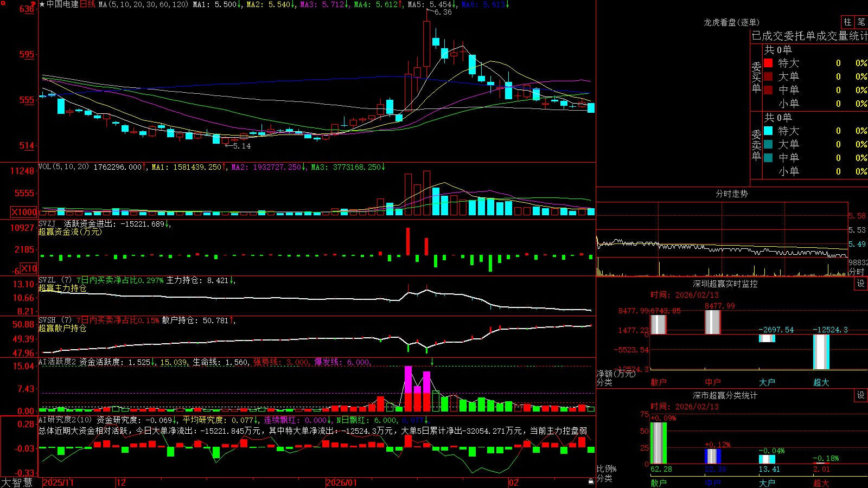The width and height of the screenshot is (868, 488).
Task: Switch display to 笔 tick mode
Action: (861, 22)
